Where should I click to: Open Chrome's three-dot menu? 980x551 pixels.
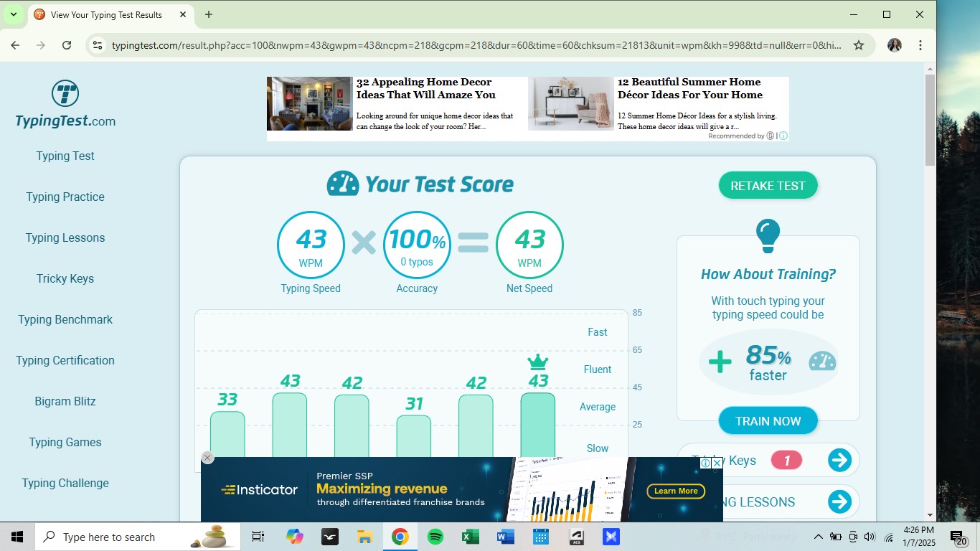tap(920, 44)
